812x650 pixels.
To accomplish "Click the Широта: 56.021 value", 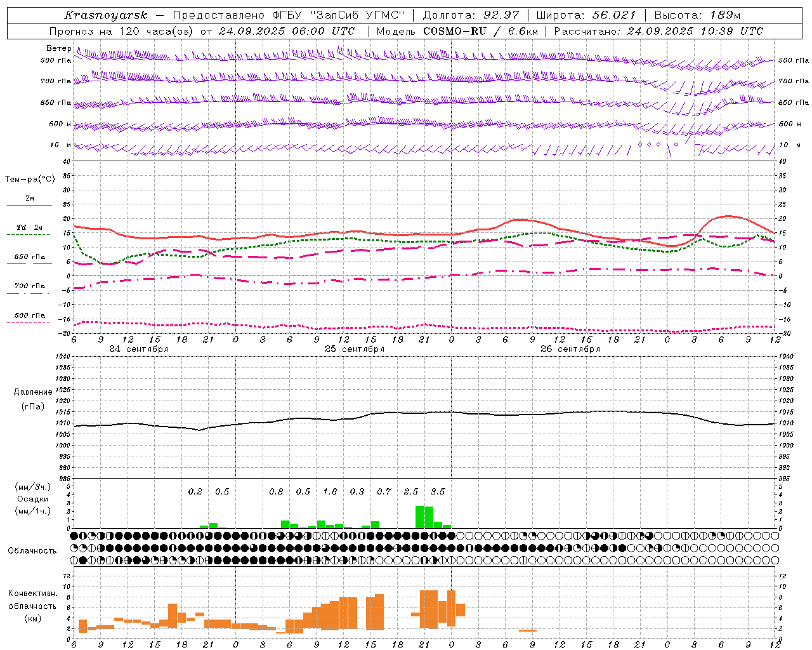I will click(586, 15).
